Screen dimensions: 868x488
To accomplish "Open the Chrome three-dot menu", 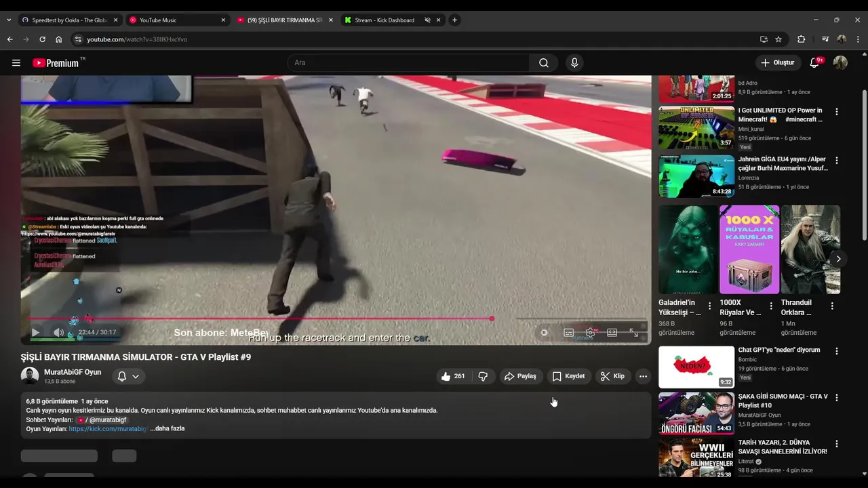I will (858, 39).
